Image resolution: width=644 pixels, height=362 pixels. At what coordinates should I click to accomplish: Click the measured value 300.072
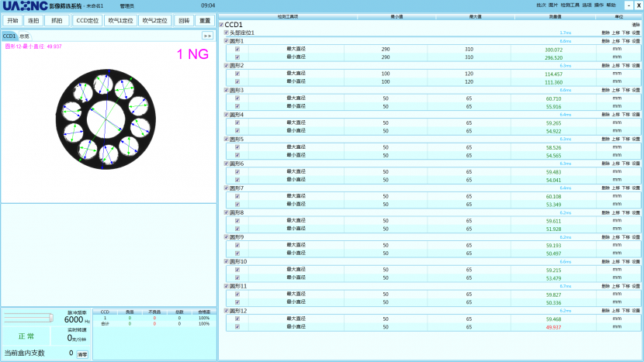tap(553, 50)
